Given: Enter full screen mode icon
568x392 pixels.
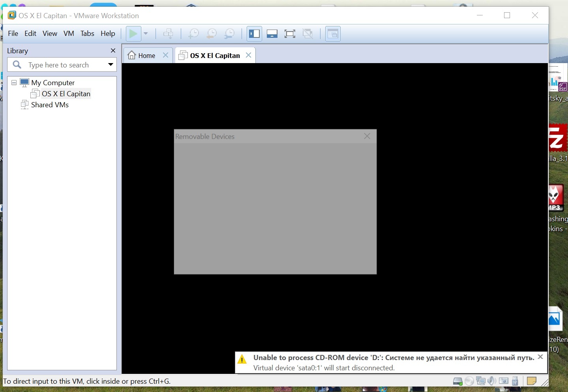Looking at the screenshot, I should (x=290, y=34).
